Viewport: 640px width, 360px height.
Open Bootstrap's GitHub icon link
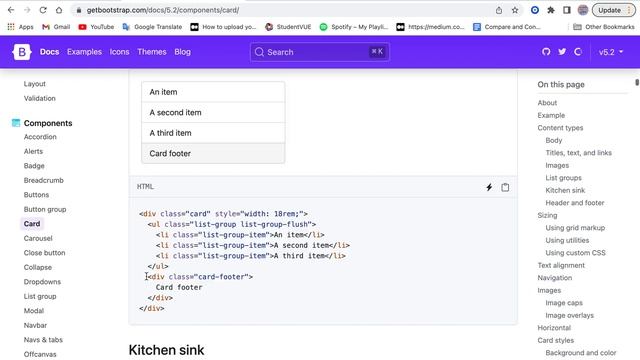pyautogui.click(x=546, y=52)
